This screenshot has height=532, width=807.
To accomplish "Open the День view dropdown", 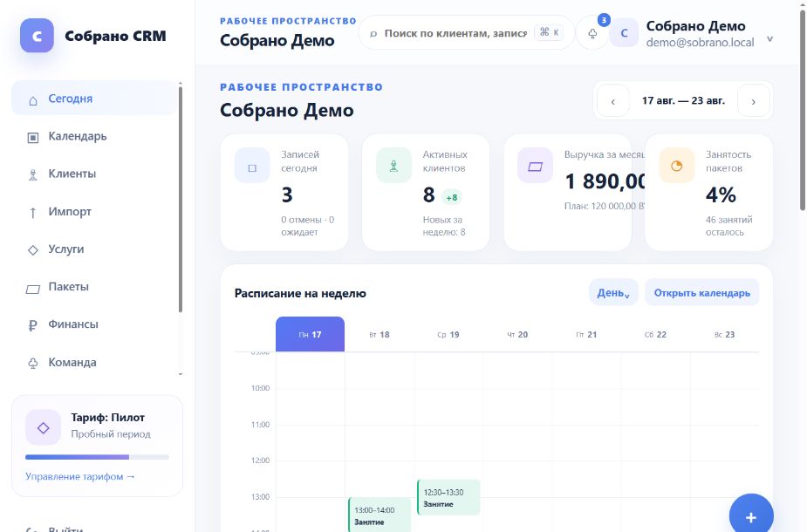I will coord(613,292).
